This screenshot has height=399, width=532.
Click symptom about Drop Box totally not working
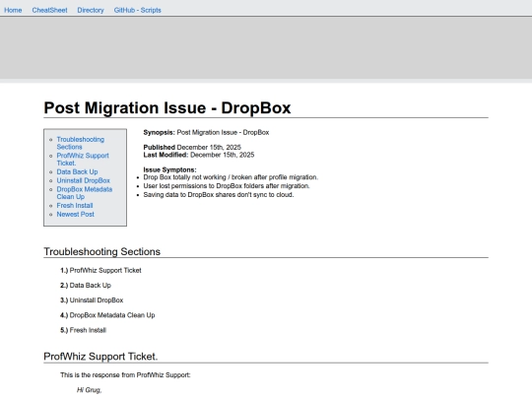[231, 177]
